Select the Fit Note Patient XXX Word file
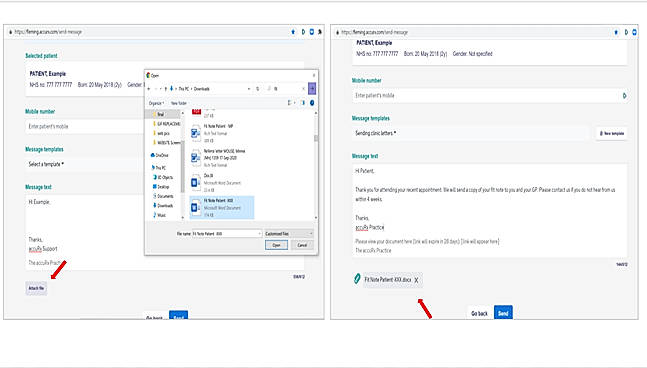This screenshot has width=647, height=368. click(x=222, y=208)
